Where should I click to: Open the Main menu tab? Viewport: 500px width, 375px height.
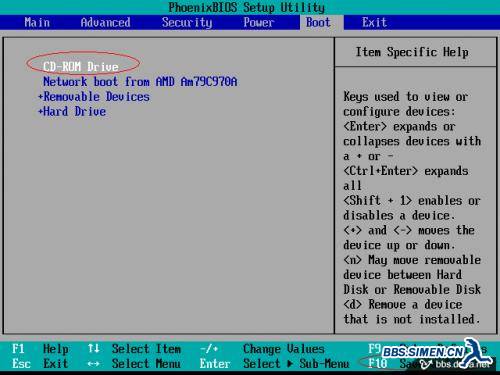point(37,23)
